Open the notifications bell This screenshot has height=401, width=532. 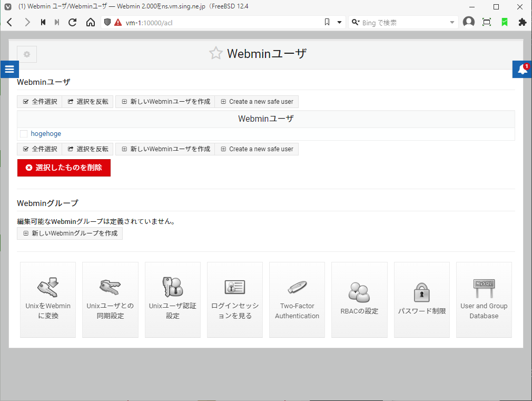[x=522, y=69]
